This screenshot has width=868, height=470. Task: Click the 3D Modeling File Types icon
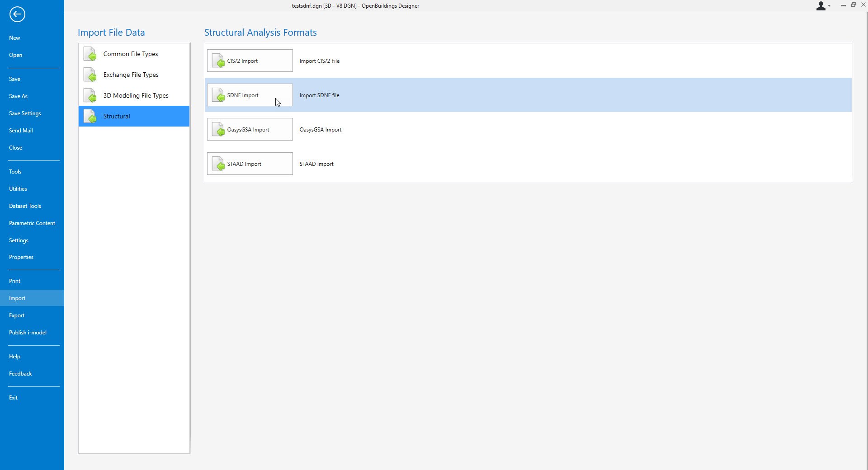point(90,95)
